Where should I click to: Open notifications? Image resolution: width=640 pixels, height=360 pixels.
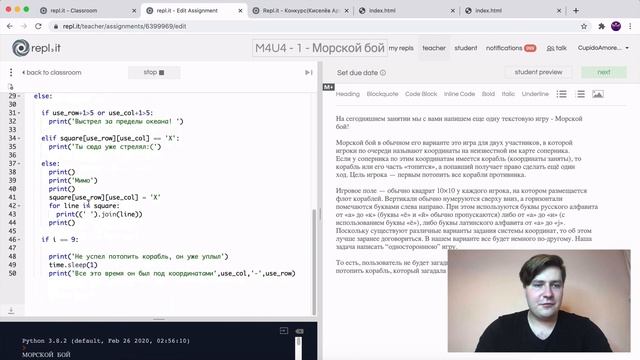pos(511,48)
